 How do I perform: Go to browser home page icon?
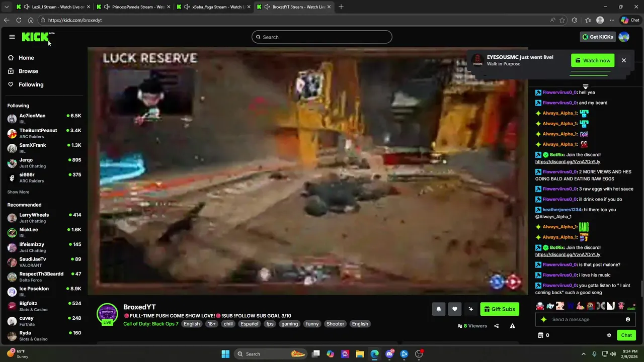[x=31, y=20]
